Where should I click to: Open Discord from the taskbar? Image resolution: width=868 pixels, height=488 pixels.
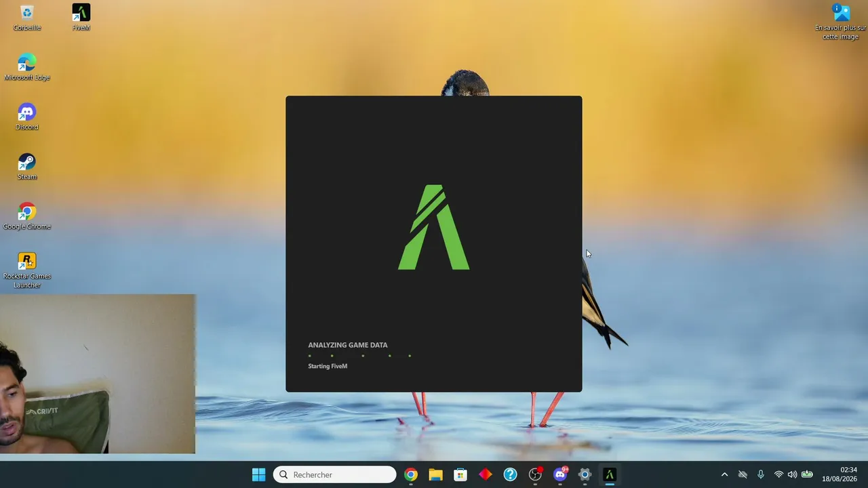point(560,474)
